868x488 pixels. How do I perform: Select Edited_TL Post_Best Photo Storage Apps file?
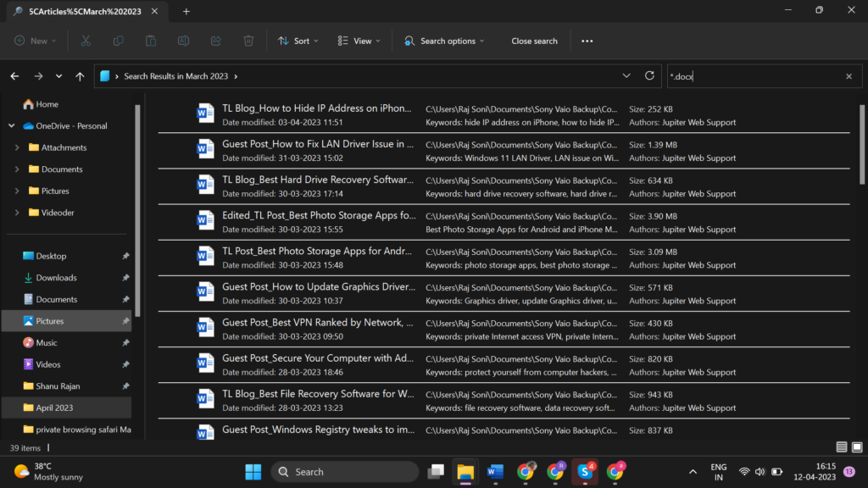(x=504, y=222)
